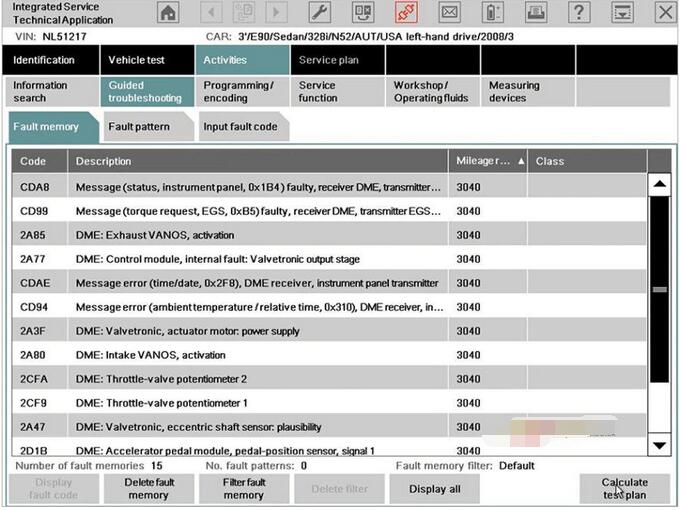
Task: Click Calculate test plan button
Action: click(x=625, y=489)
